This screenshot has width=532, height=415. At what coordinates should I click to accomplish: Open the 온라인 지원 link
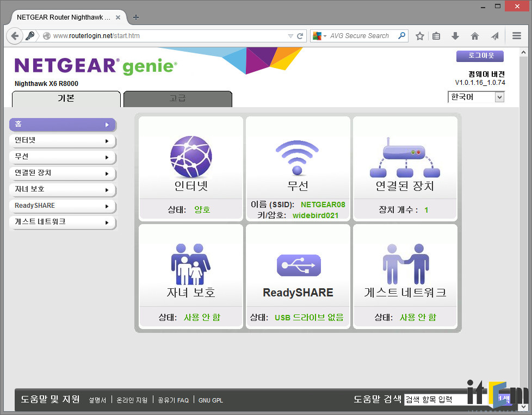tap(132, 400)
